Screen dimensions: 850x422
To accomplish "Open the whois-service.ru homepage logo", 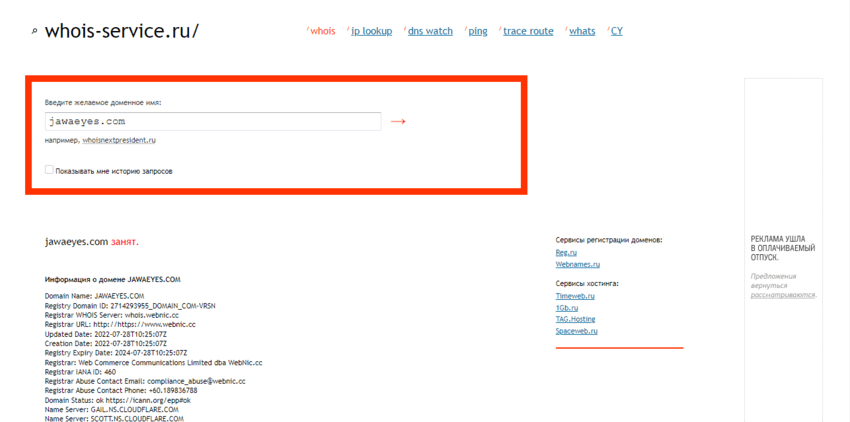I will 121,31.
